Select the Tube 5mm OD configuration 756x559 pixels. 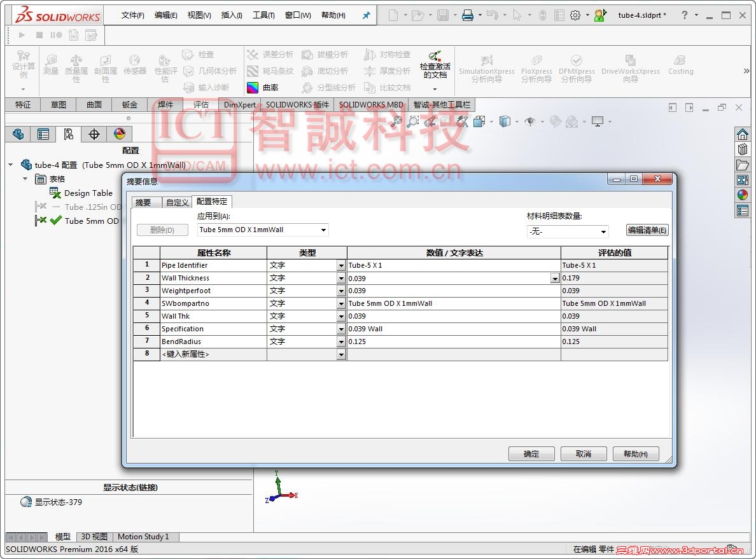(x=92, y=221)
